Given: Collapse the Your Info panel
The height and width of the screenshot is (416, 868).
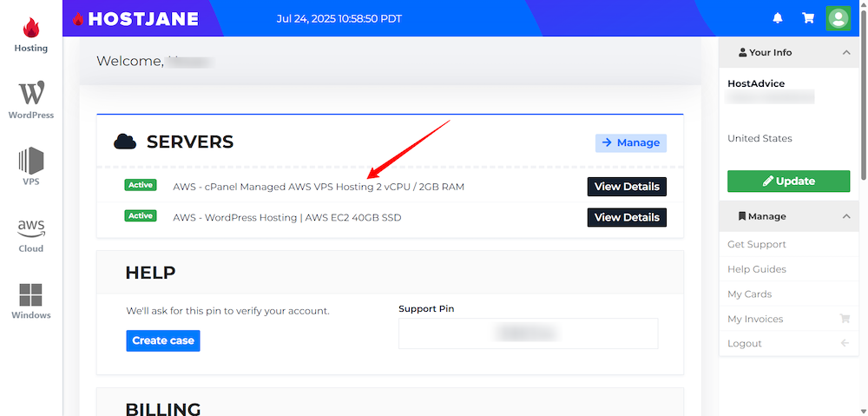Looking at the screenshot, I should pyautogui.click(x=845, y=53).
